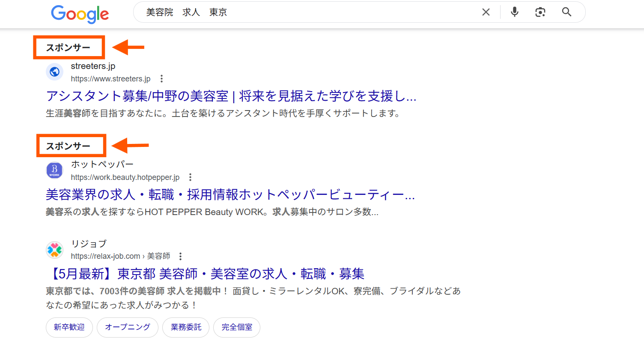Click the Google logo
Viewport: 644px width, 341px height.
80,14
